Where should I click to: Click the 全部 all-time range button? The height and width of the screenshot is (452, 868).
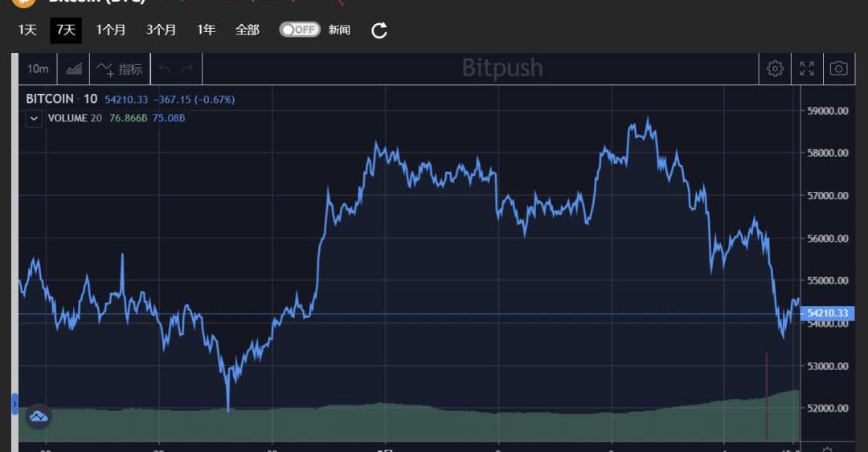(x=247, y=30)
